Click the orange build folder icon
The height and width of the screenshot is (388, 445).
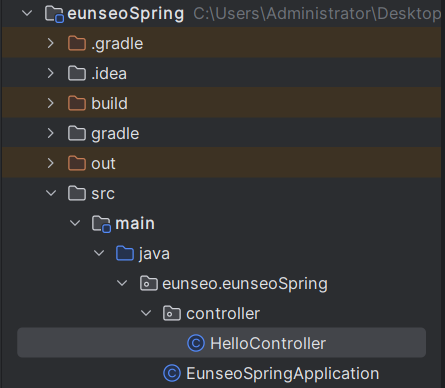[77, 103]
